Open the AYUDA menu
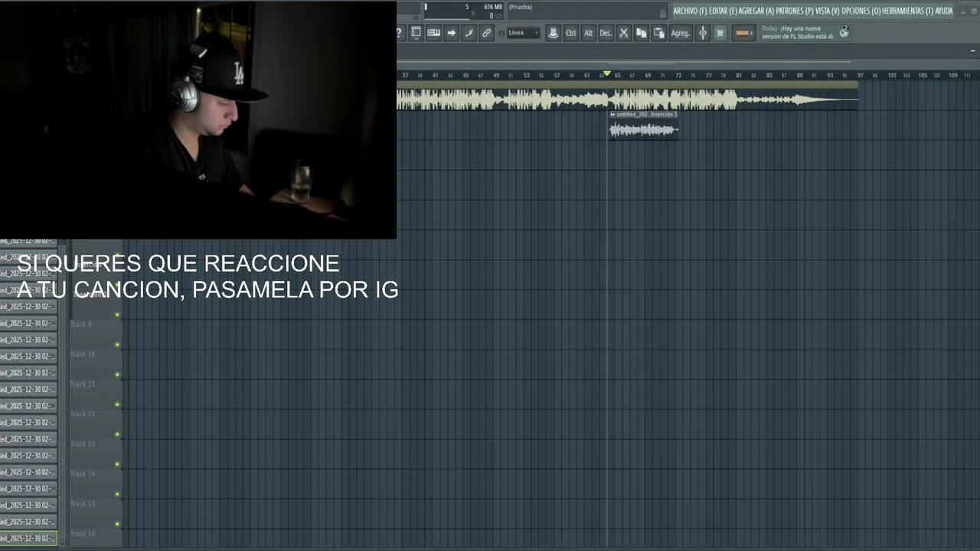The height and width of the screenshot is (551, 980). point(944,11)
